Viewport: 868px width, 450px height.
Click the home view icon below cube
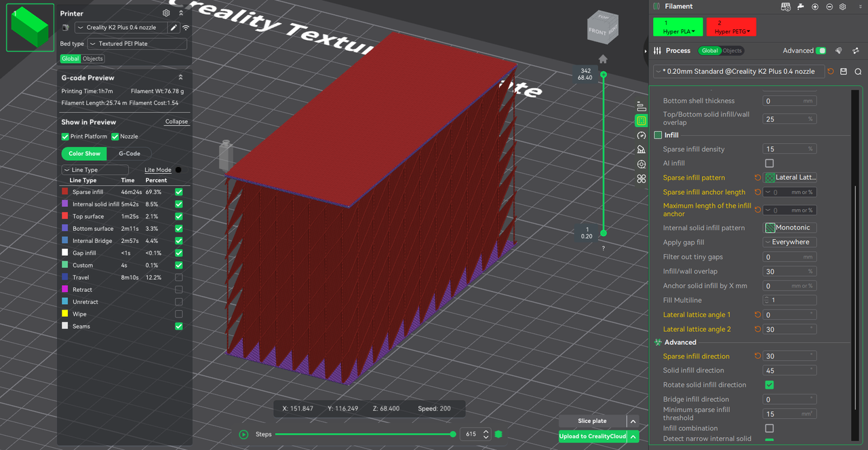[602, 59]
